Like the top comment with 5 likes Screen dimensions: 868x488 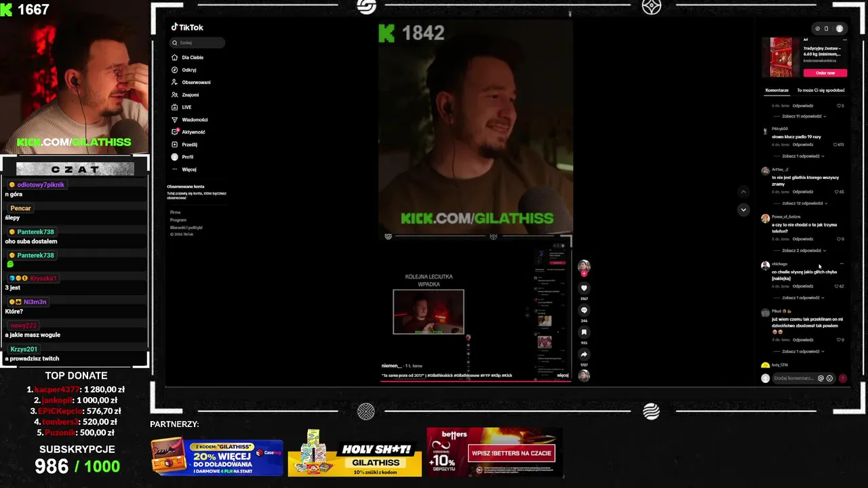click(x=838, y=106)
